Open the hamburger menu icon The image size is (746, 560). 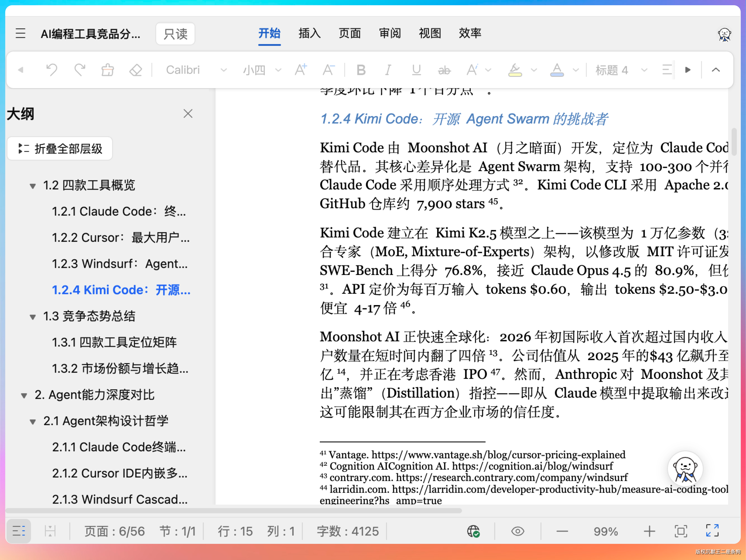(x=21, y=33)
